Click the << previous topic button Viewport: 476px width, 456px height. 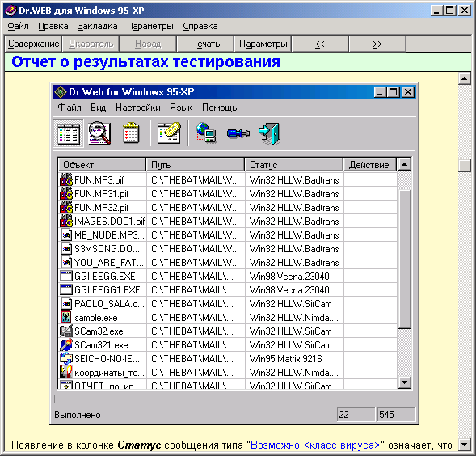click(x=320, y=44)
